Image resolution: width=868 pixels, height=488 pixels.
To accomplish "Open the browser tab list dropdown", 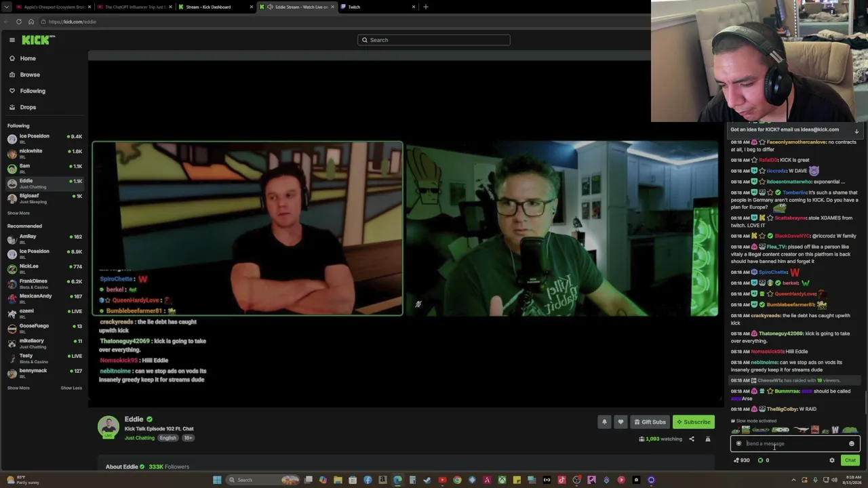I will [x=5, y=7].
